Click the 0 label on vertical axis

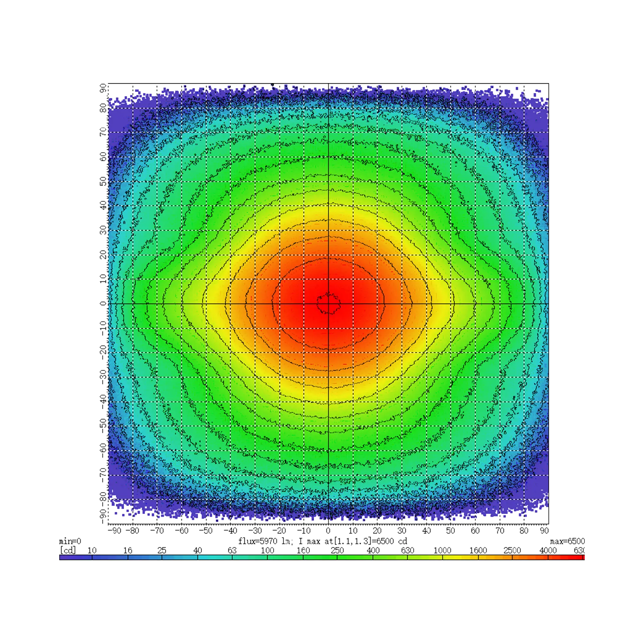click(103, 304)
